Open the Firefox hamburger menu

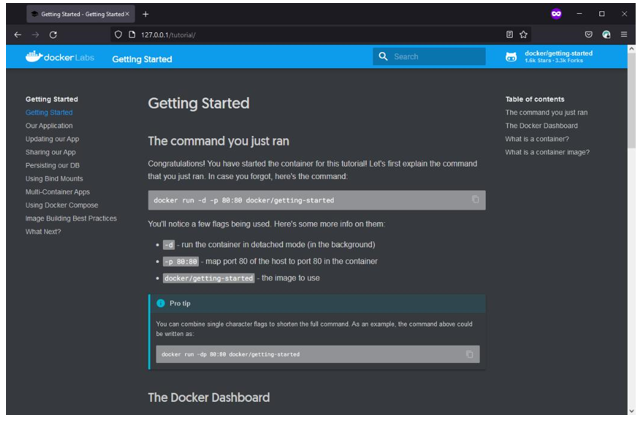point(624,35)
